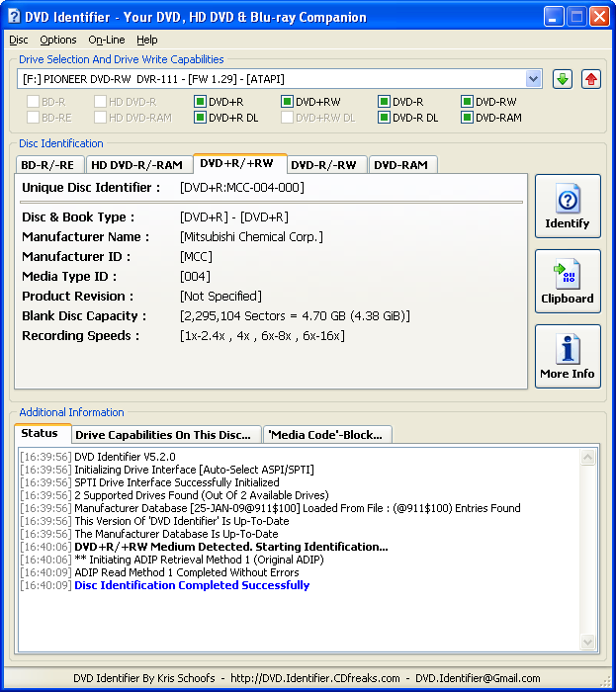Expand the drive selection dropdown arrow

(x=534, y=79)
